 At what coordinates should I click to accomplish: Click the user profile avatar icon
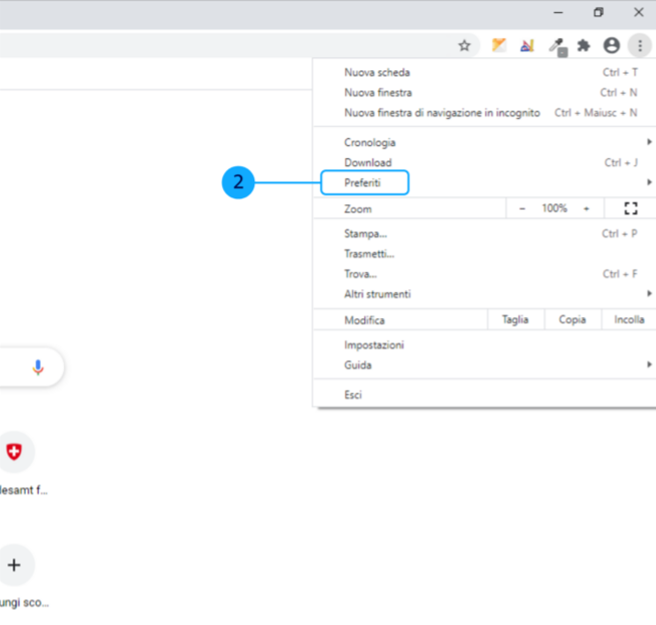coord(611,45)
